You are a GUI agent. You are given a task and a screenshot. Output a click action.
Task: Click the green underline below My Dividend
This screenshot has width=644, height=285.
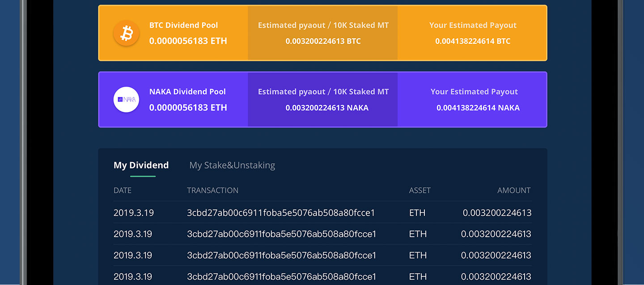coord(142,177)
